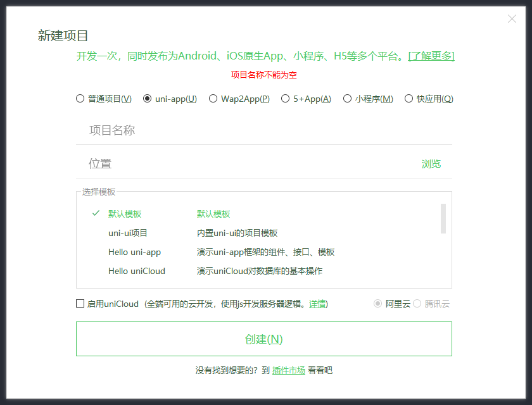Choose the Wap2App(P) option
The image size is (532, 405).
(213, 99)
